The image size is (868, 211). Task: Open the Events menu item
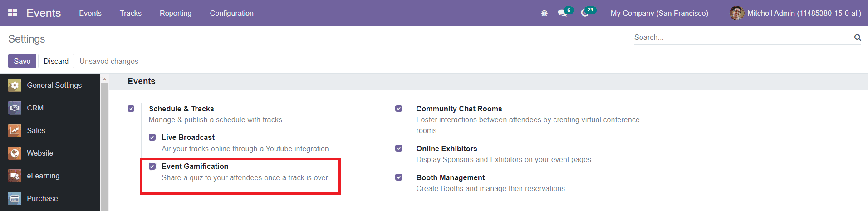tap(90, 13)
